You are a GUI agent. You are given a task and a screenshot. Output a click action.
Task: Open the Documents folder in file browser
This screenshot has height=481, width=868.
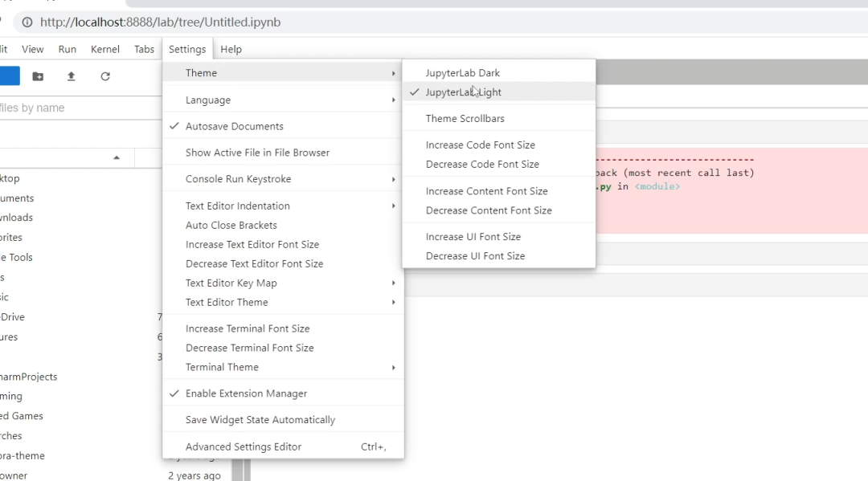click(17, 198)
